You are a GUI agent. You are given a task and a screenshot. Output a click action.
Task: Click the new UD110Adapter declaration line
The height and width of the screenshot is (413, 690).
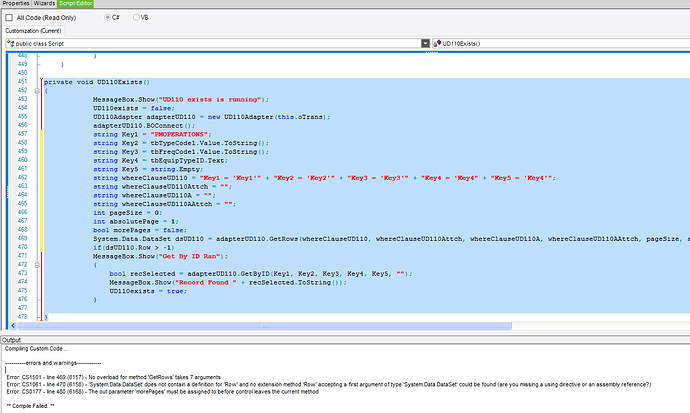(212, 117)
